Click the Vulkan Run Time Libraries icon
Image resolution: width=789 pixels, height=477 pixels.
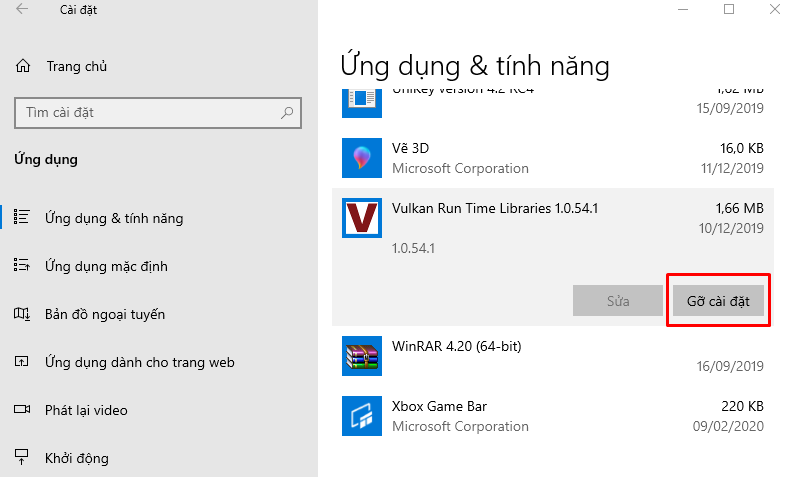coord(362,218)
